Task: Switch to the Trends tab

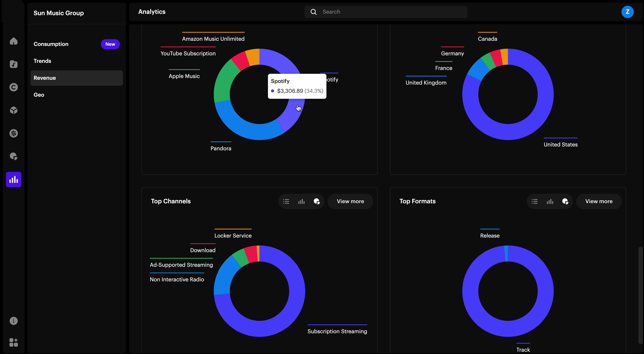Action: tap(42, 61)
